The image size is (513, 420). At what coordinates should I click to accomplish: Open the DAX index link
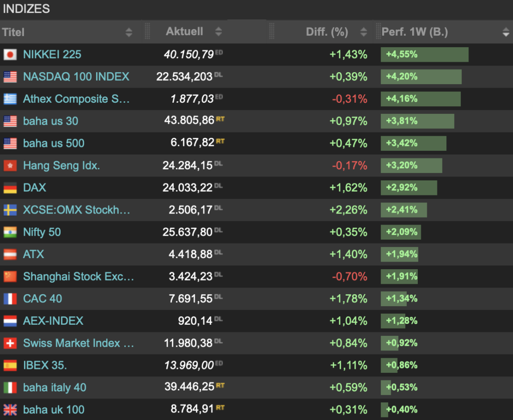click(35, 188)
